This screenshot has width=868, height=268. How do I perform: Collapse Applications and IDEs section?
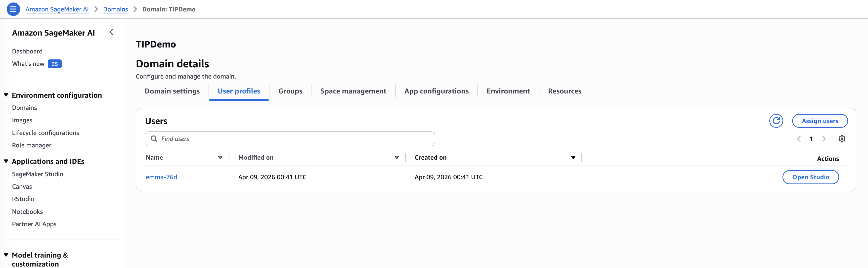click(x=6, y=161)
